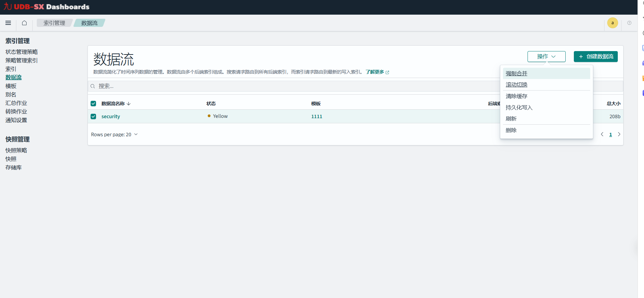The width and height of the screenshot is (644, 298).
Task: Uncheck the security data stream row
Action: tap(93, 116)
